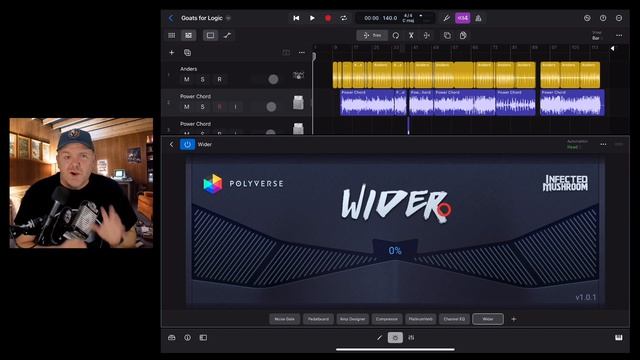Record-enable the first Power Chord track
Image resolution: width=640 pixels, height=360 pixels.
tap(219, 107)
